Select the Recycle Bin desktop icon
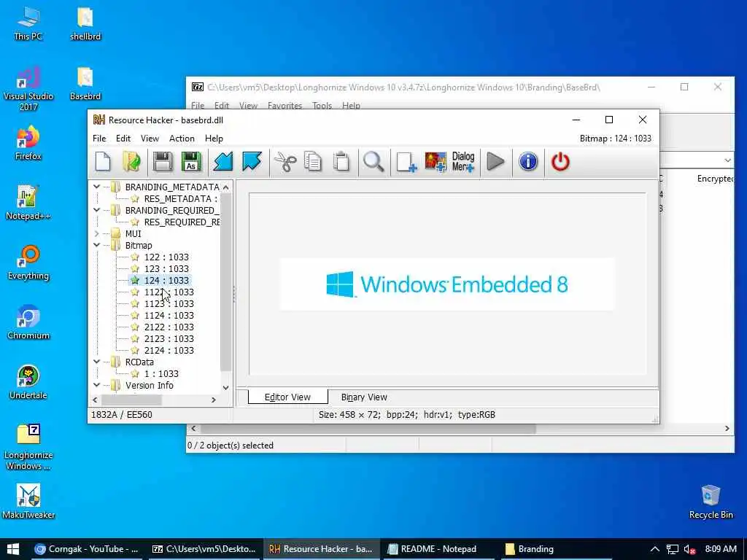 (711, 502)
